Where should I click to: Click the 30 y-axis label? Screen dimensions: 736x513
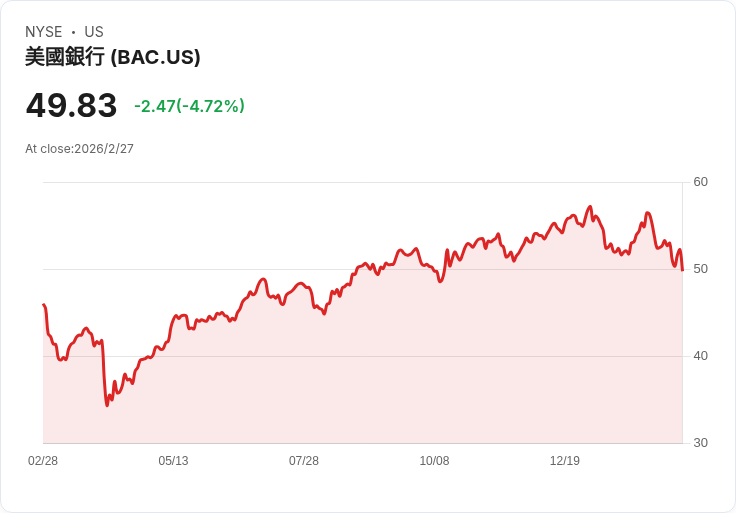point(700,443)
